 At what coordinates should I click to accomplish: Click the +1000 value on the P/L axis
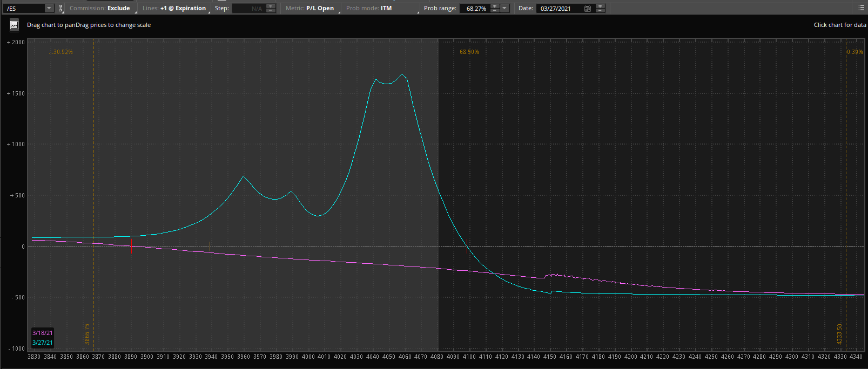16,144
